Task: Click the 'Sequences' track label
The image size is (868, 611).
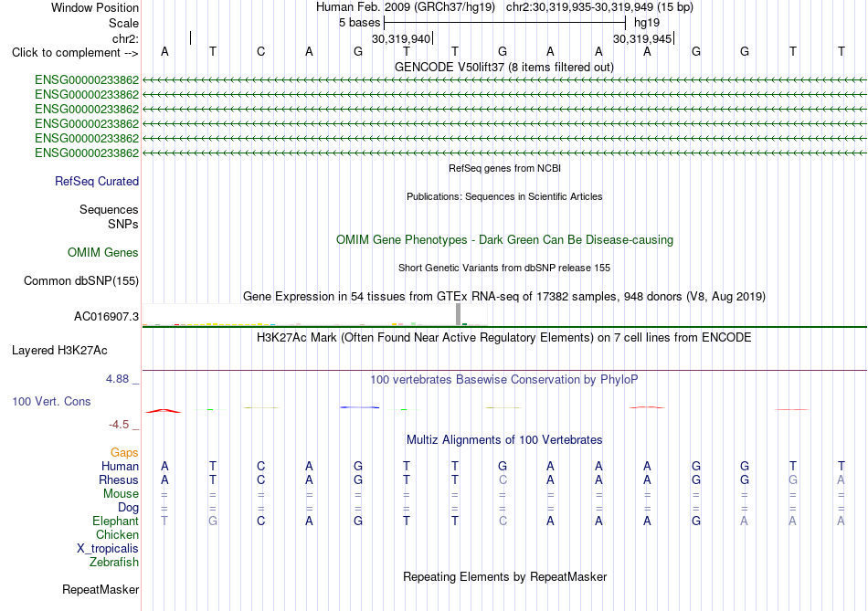Action: (109, 209)
